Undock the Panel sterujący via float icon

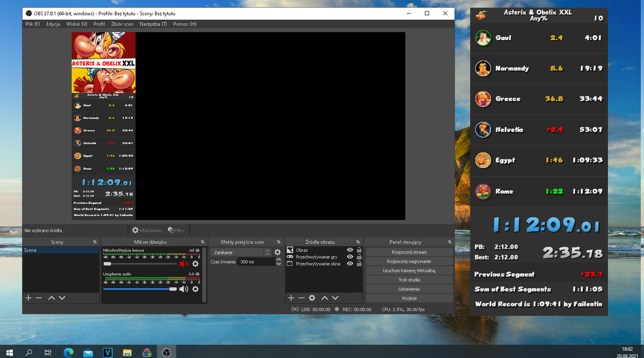click(x=450, y=242)
